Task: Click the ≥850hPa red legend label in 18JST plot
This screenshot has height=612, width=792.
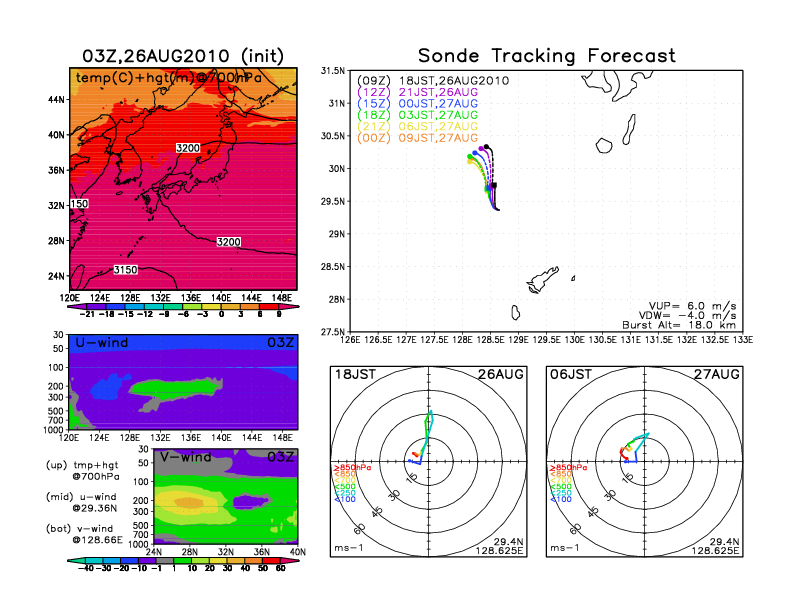Action: 352,468
